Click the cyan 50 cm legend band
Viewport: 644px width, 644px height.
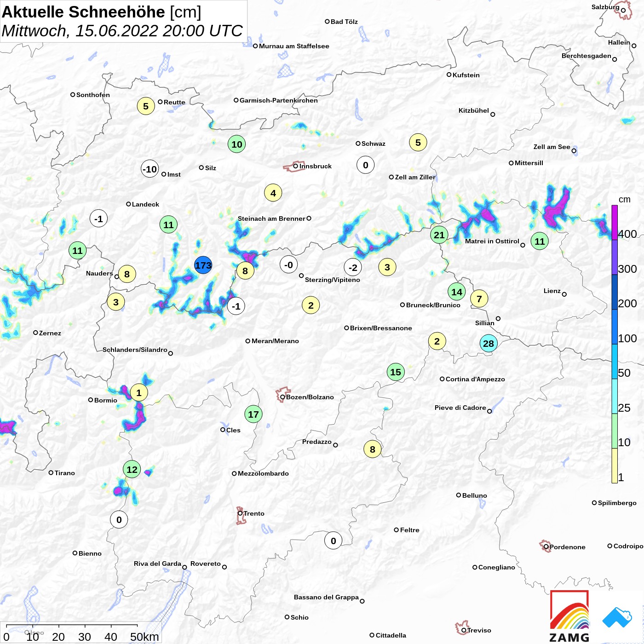[x=615, y=362]
